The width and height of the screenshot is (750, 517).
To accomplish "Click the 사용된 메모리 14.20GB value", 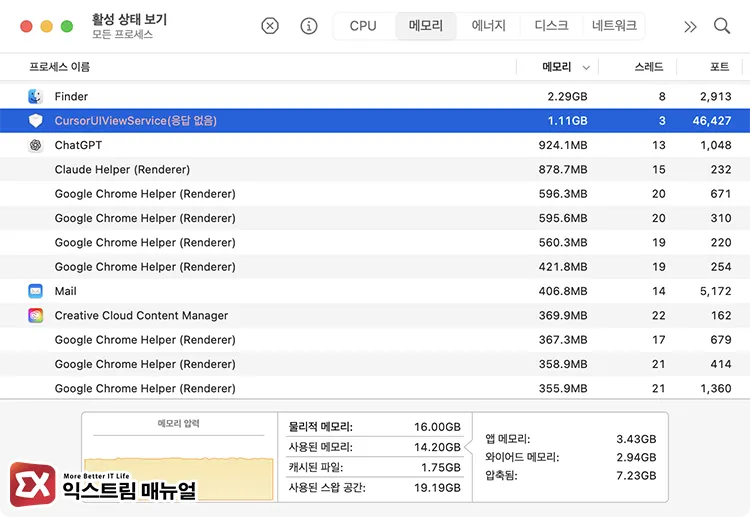I will [437, 447].
